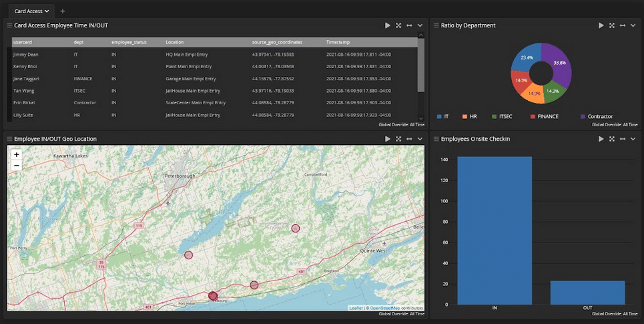Run the Card Access Employee Time panel query
The image size is (644, 324).
pyautogui.click(x=388, y=25)
